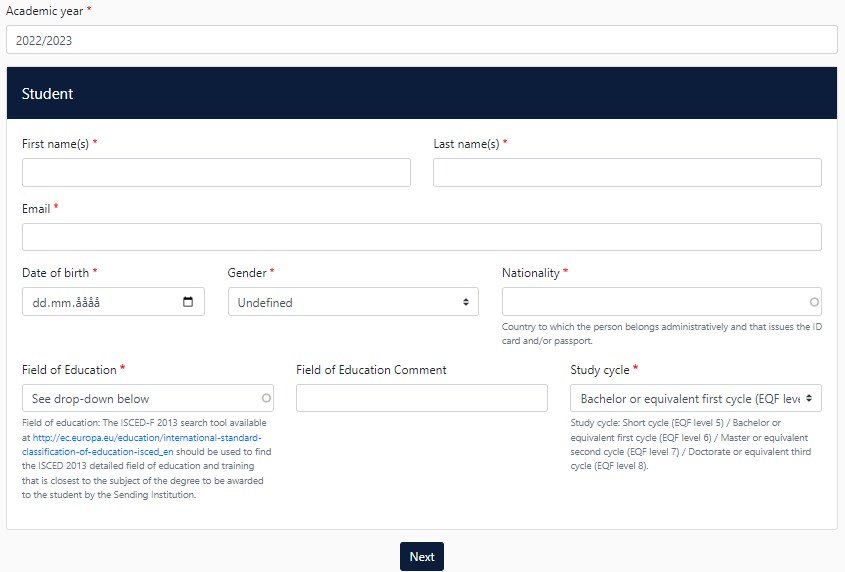Click the Field of Education circle indicator
Viewport: 845px width, 572px height.
tap(266, 398)
